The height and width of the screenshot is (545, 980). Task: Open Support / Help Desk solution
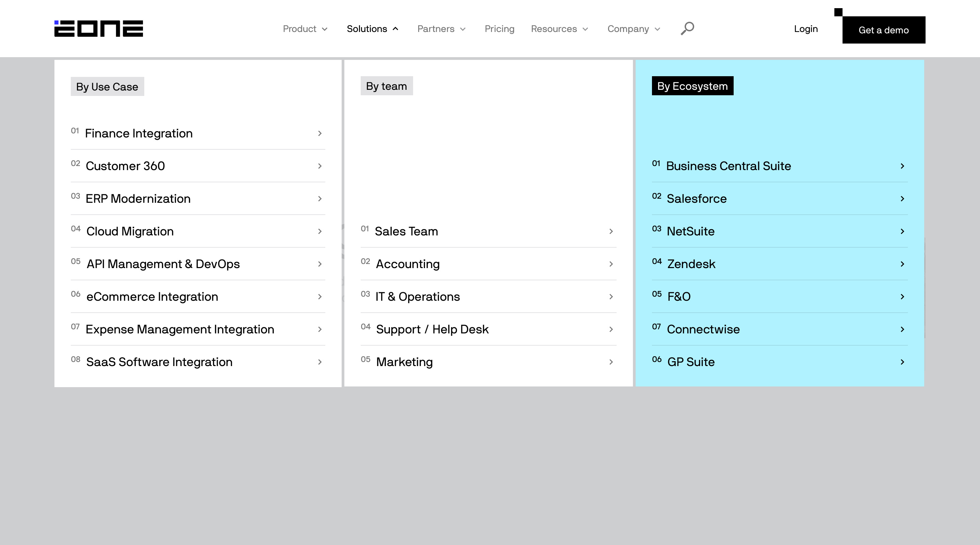[489, 330]
